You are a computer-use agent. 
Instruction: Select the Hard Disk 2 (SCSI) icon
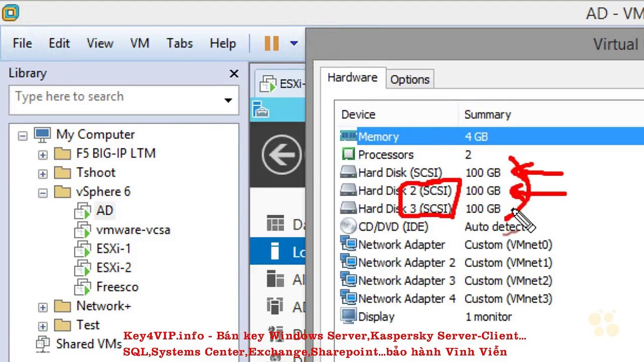[x=348, y=190]
